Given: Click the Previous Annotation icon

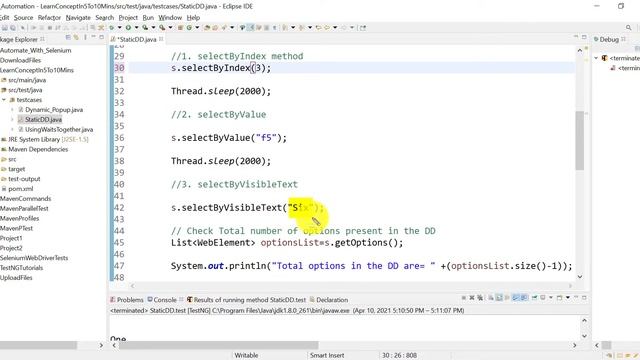Looking at the screenshot, I should point(302,28).
